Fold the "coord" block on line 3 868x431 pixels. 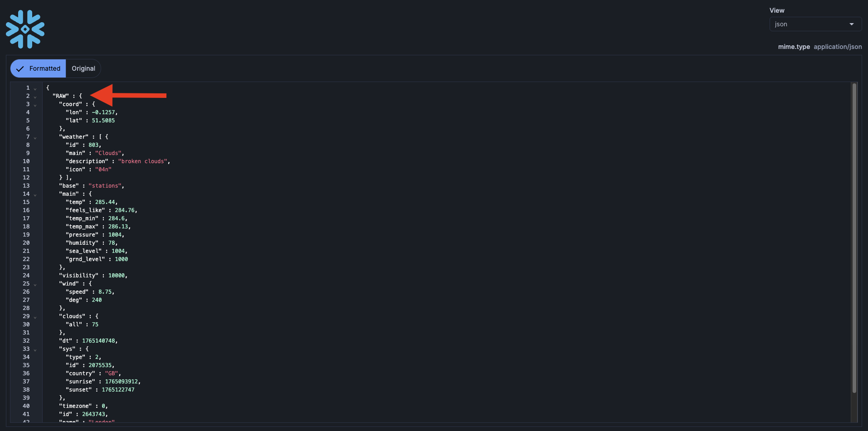point(35,105)
